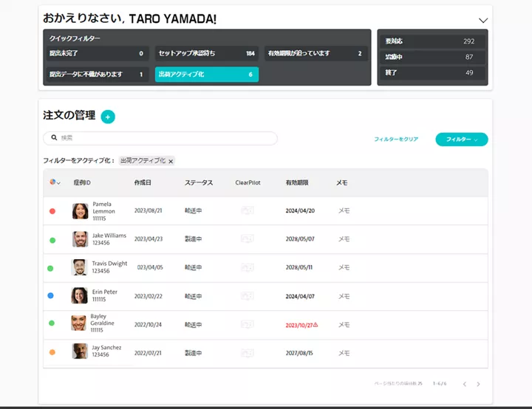Collapse the welcome panel with top chevron

click(x=483, y=21)
